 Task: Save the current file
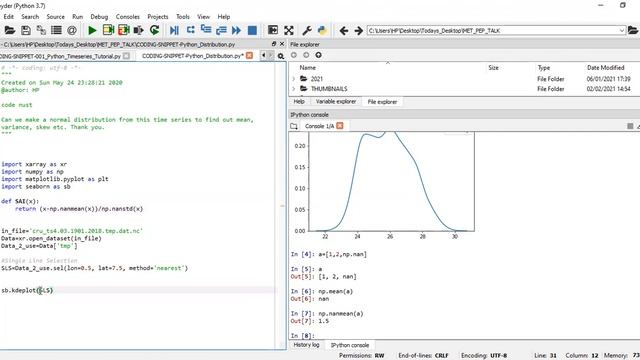(x=26, y=30)
